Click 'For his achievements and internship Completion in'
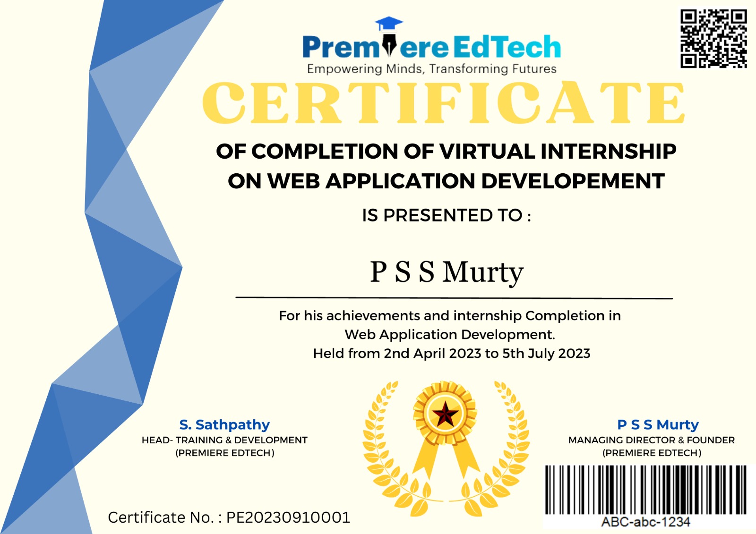The image size is (756, 534). click(x=450, y=315)
